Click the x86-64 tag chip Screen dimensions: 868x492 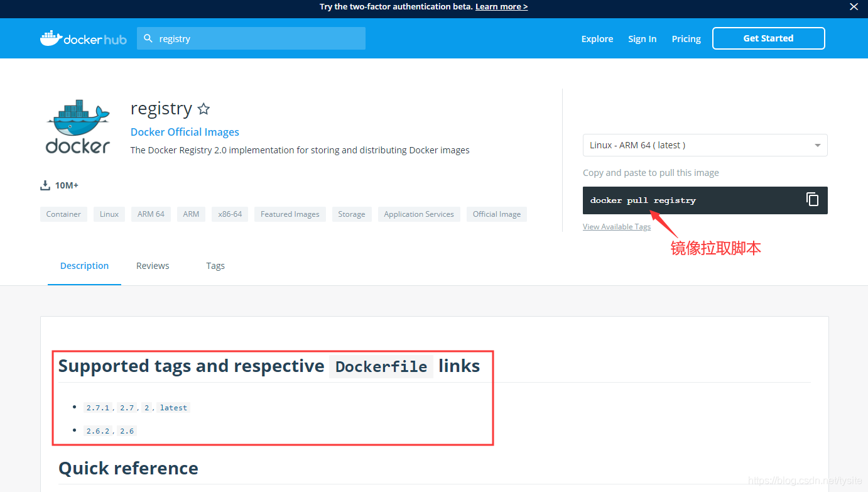point(230,214)
